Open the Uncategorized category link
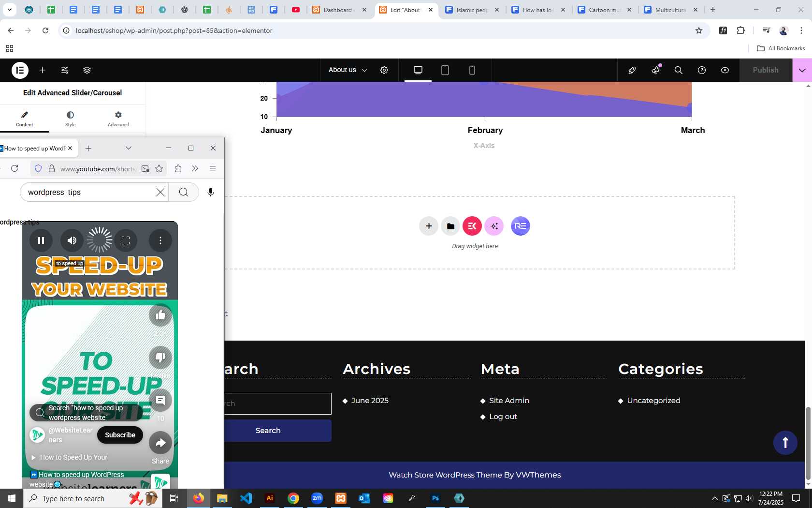Viewport: 812px width, 508px height. pos(653,401)
